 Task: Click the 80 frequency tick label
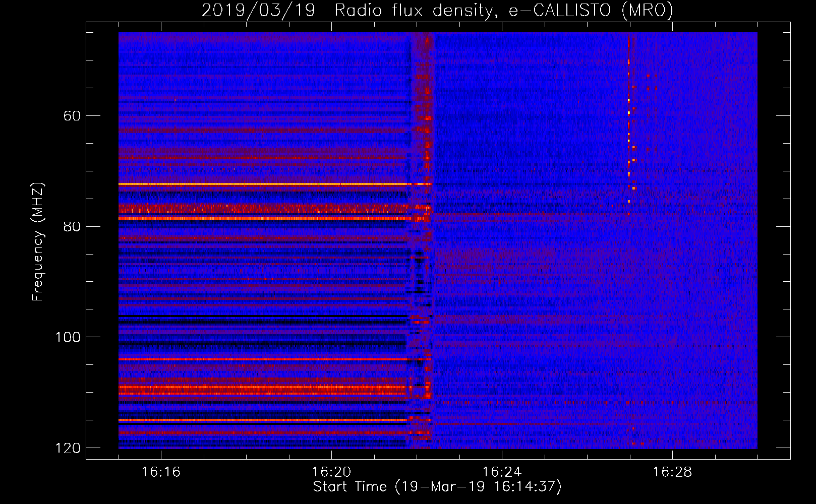click(x=72, y=226)
